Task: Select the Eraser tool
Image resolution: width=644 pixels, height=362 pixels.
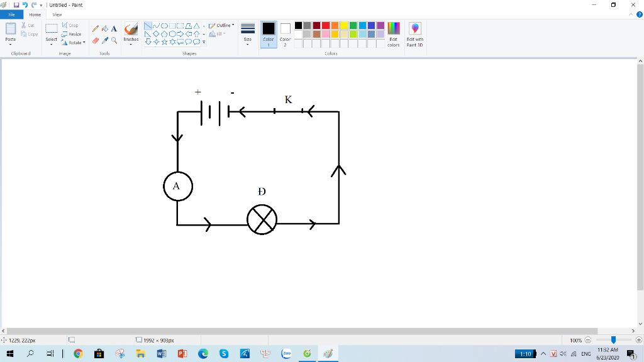Action: click(x=96, y=41)
